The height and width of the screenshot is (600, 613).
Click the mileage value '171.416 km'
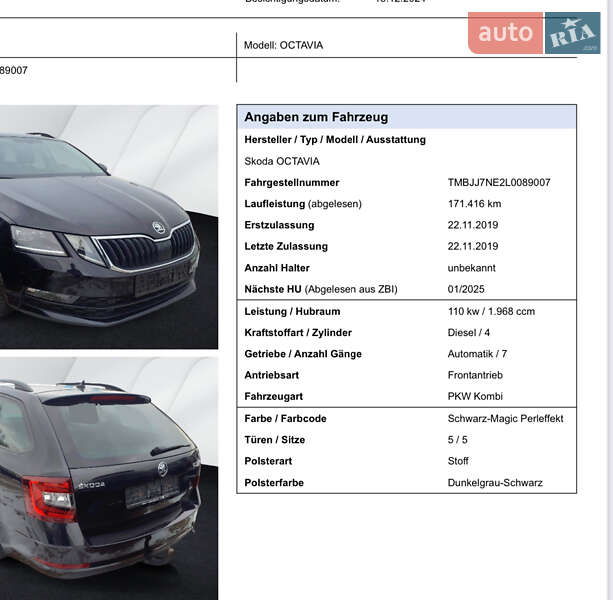[x=474, y=204]
